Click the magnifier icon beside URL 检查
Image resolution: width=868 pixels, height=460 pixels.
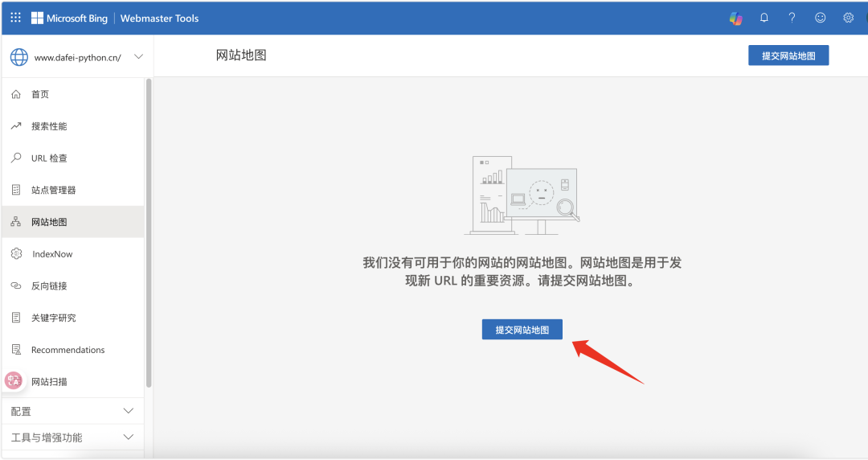(x=16, y=158)
